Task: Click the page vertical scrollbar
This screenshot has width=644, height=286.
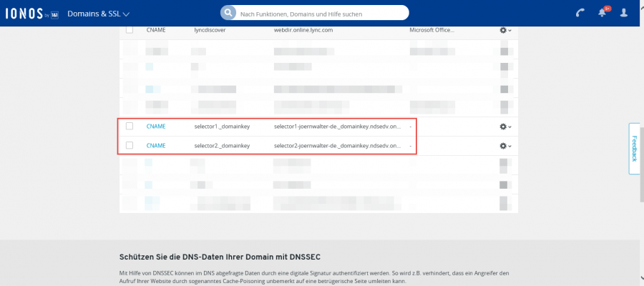Action: coord(640,143)
